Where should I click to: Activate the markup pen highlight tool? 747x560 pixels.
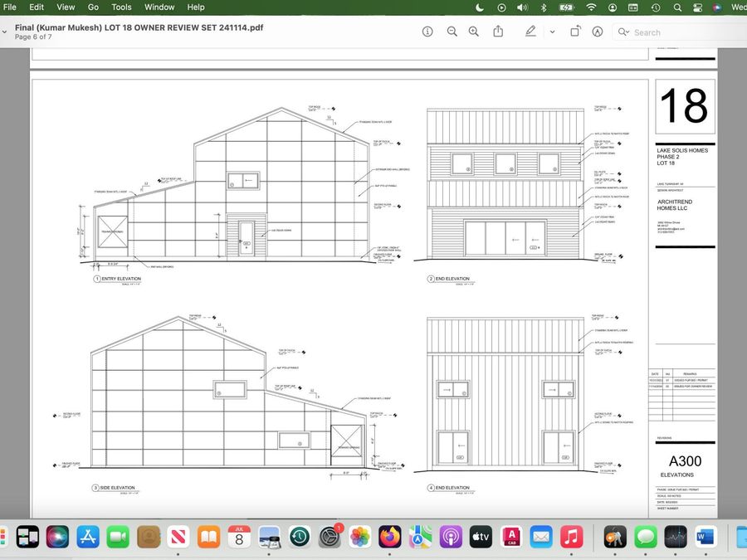tap(530, 32)
